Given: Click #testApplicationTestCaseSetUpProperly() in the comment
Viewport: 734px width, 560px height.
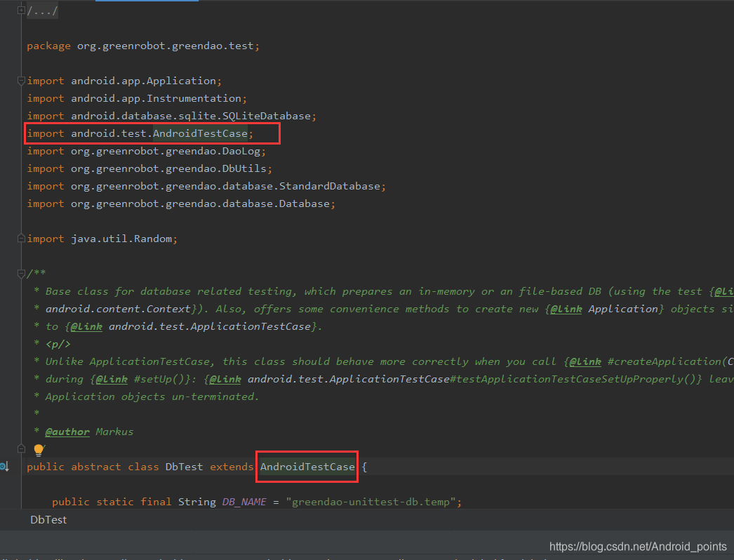Looking at the screenshot, I should point(575,379).
